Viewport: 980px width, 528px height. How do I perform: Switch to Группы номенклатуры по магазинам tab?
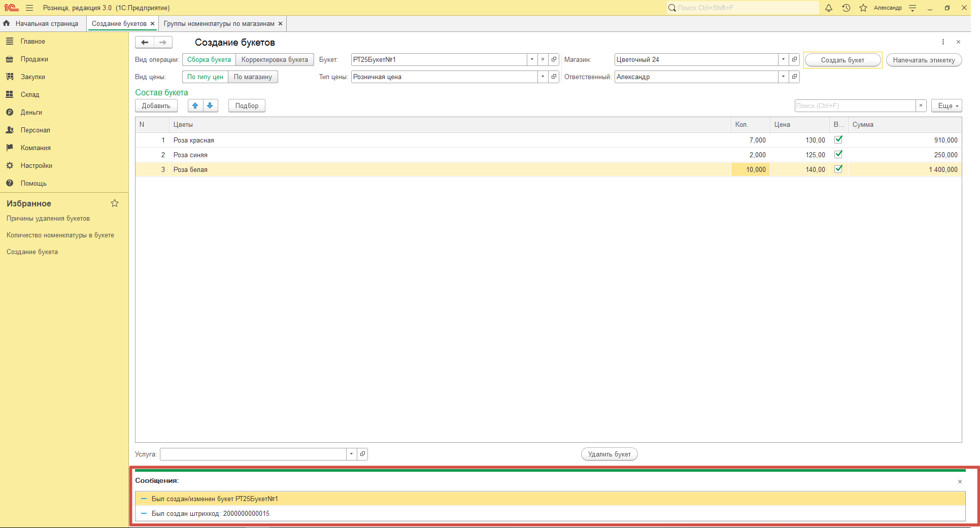point(219,24)
